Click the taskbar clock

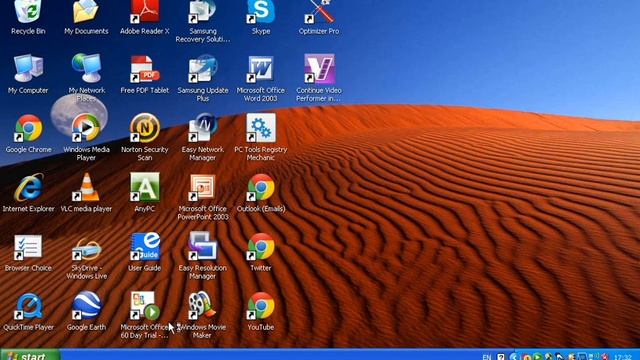(622, 357)
